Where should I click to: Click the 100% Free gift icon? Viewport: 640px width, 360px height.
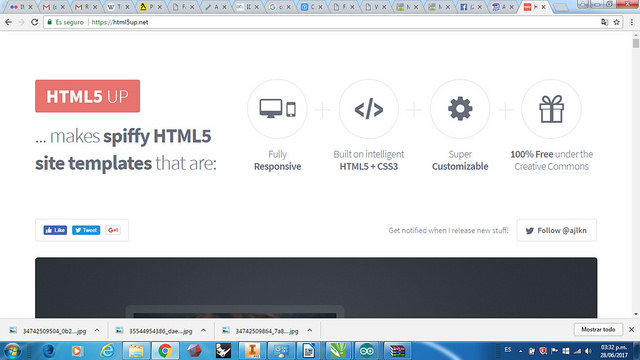551,109
